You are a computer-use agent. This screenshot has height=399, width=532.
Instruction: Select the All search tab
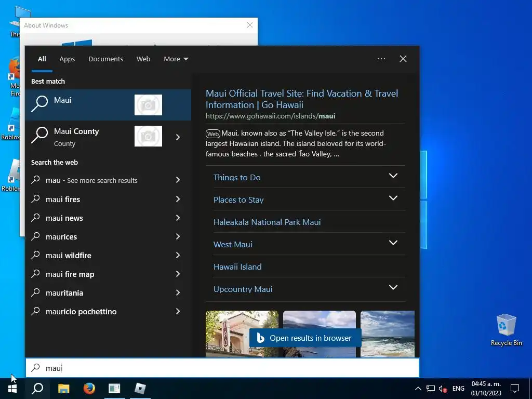pyautogui.click(x=42, y=59)
